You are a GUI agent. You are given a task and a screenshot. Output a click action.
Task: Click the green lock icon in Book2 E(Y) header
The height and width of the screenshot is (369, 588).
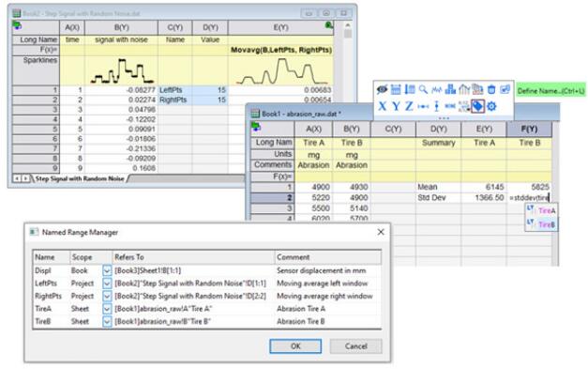pyautogui.click(x=329, y=25)
